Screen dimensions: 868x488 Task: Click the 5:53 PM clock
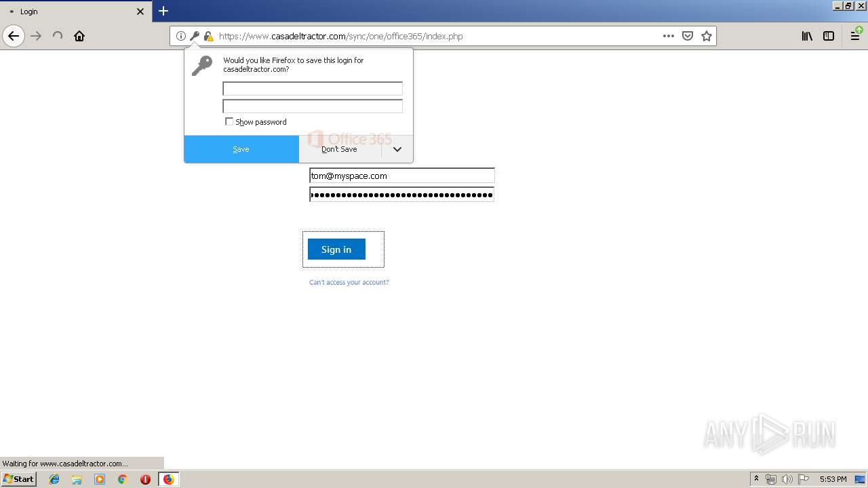(x=833, y=479)
